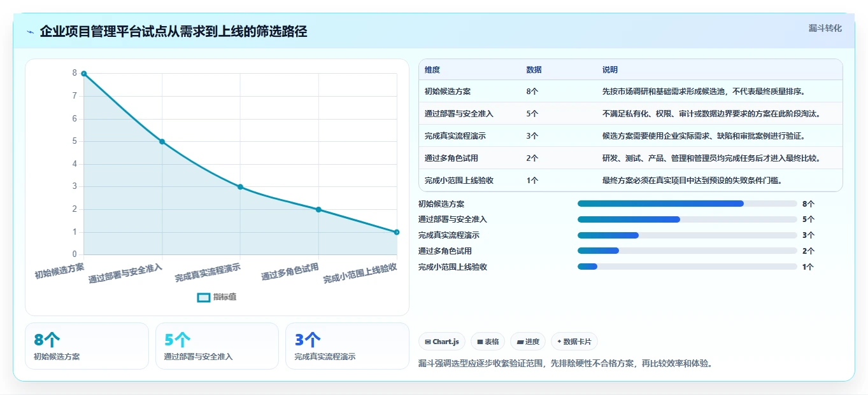Click the chart point for 通过多角色试用

318,209
